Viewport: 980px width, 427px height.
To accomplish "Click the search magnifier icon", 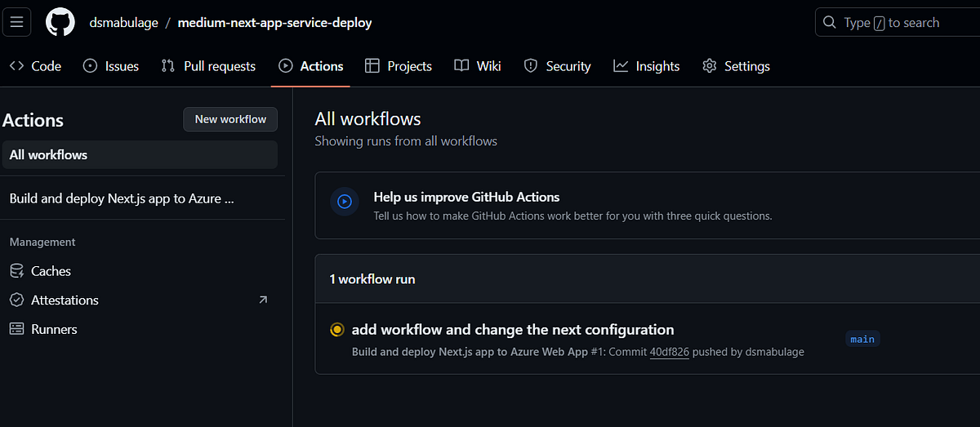I will (x=830, y=22).
